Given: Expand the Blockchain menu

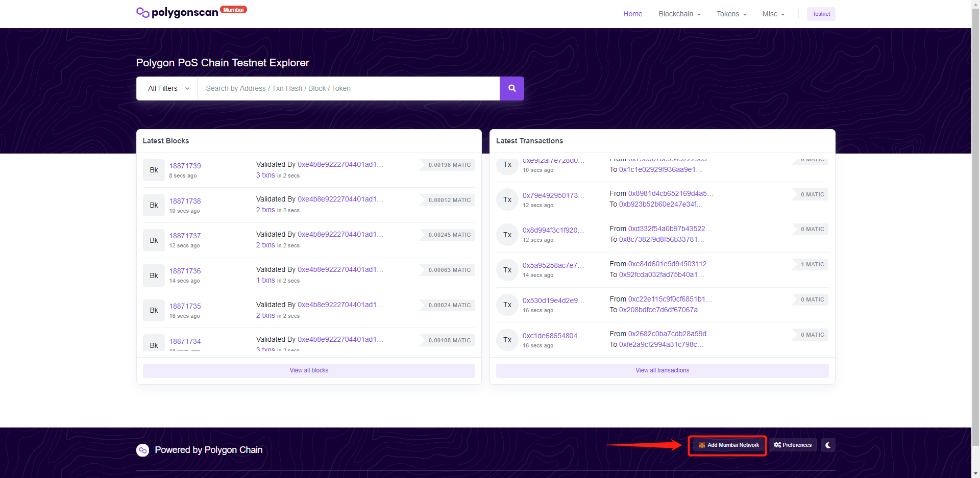Looking at the screenshot, I should pyautogui.click(x=679, y=14).
